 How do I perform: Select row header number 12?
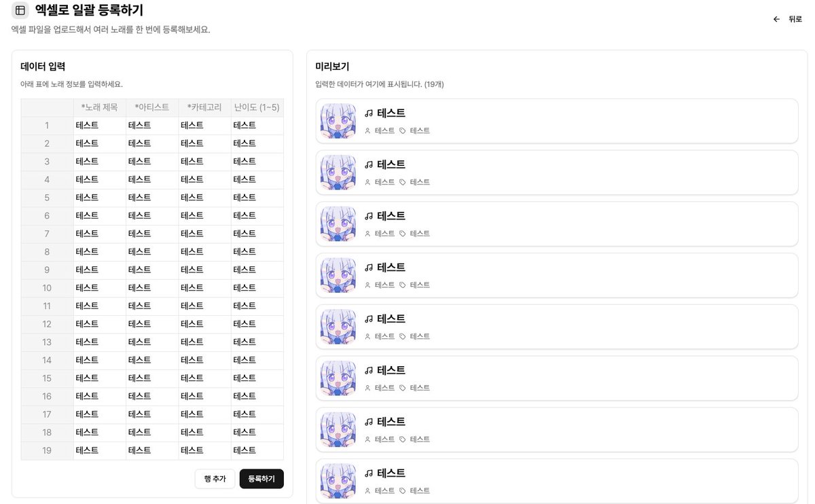[x=47, y=324]
